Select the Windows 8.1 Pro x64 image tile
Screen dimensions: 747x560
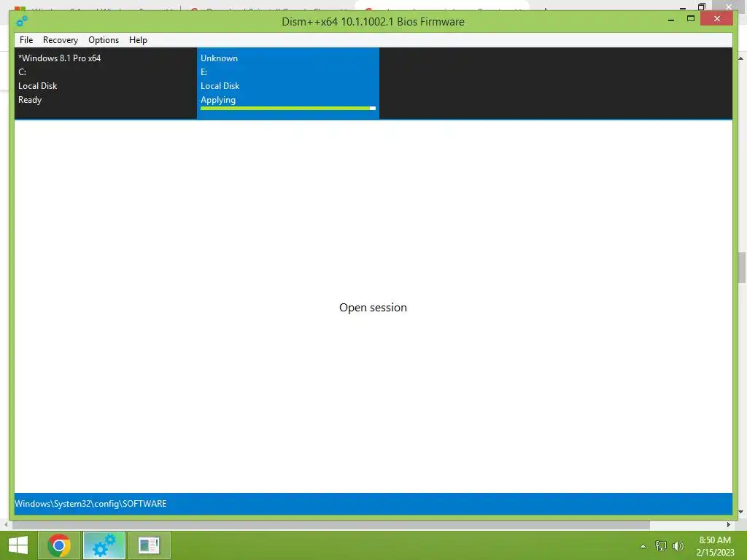[x=105, y=83]
